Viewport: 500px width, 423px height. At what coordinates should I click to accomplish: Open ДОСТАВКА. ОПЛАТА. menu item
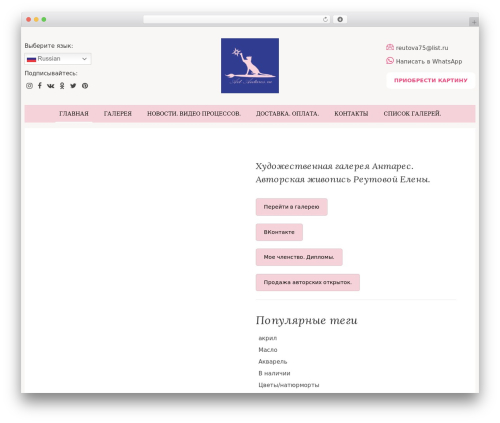coord(287,114)
